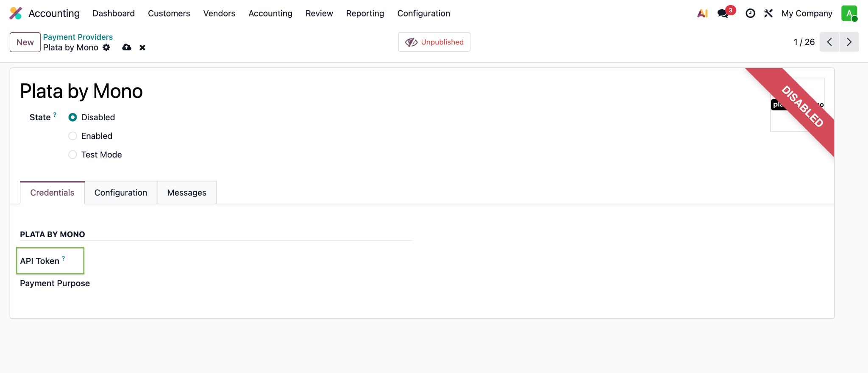Save record with cloud upload icon

point(126,47)
